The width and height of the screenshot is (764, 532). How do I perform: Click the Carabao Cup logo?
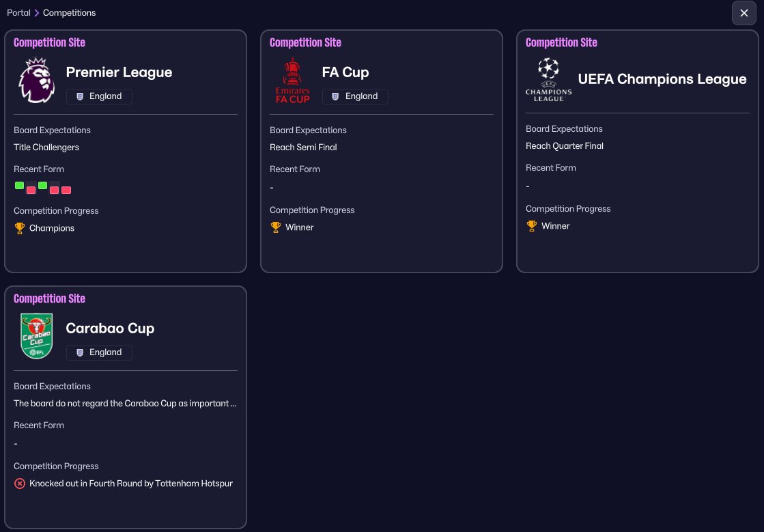[36, 337]
